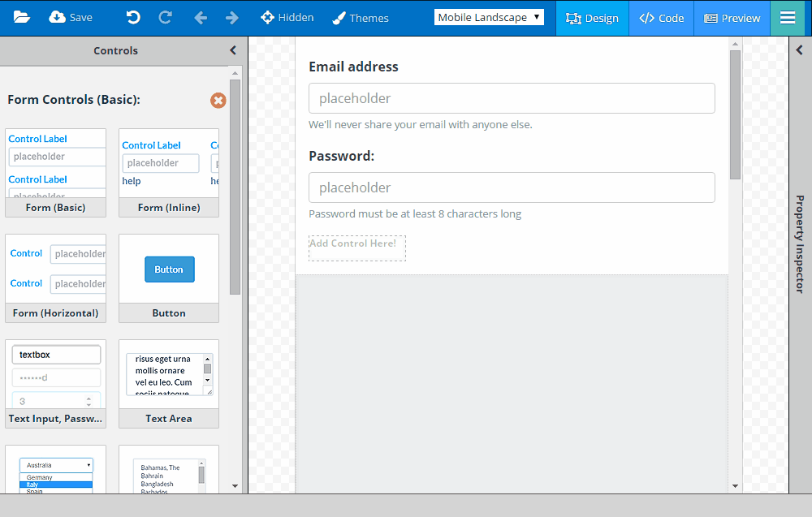Click the Design tab
Viewport: 812px width, 517px height.
(592, 18)
